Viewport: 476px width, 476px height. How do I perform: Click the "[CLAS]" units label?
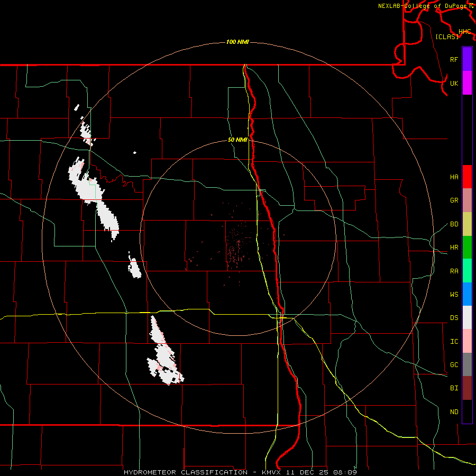pyautogui.click(x=447, y=37)
